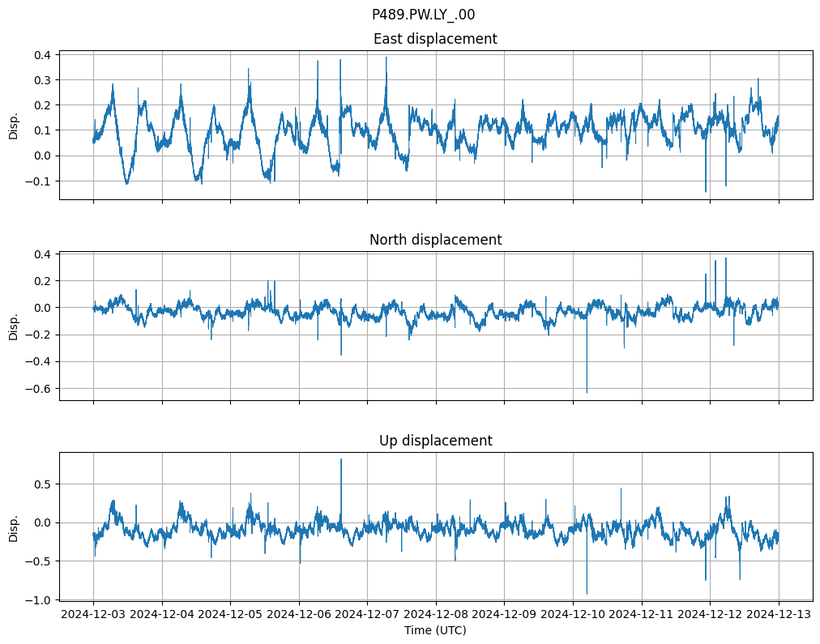This screenshot has height=644, width=820.
Task: Click the Up plot's Disp. y-axis label
Action: coord(14,527)
